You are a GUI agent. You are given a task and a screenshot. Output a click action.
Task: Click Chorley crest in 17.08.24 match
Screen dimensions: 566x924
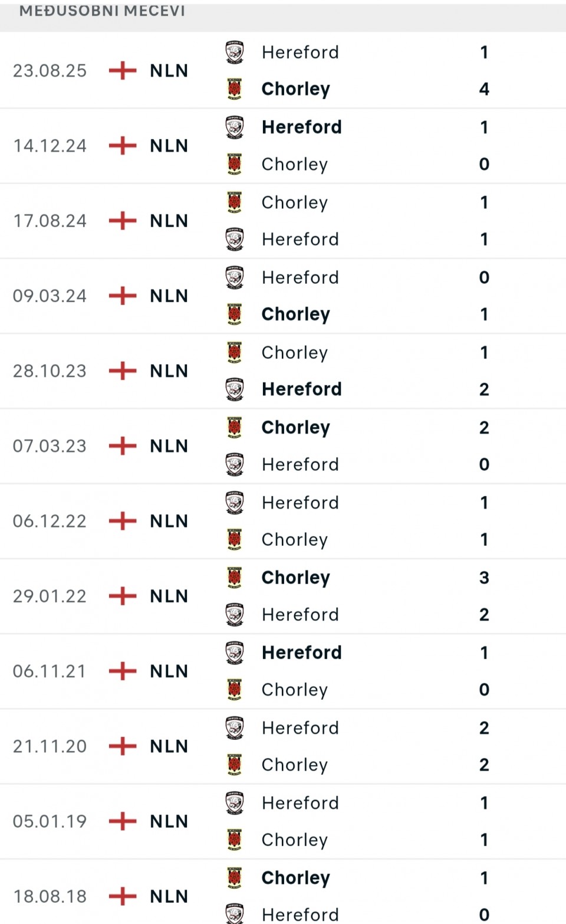pos(235,202)
